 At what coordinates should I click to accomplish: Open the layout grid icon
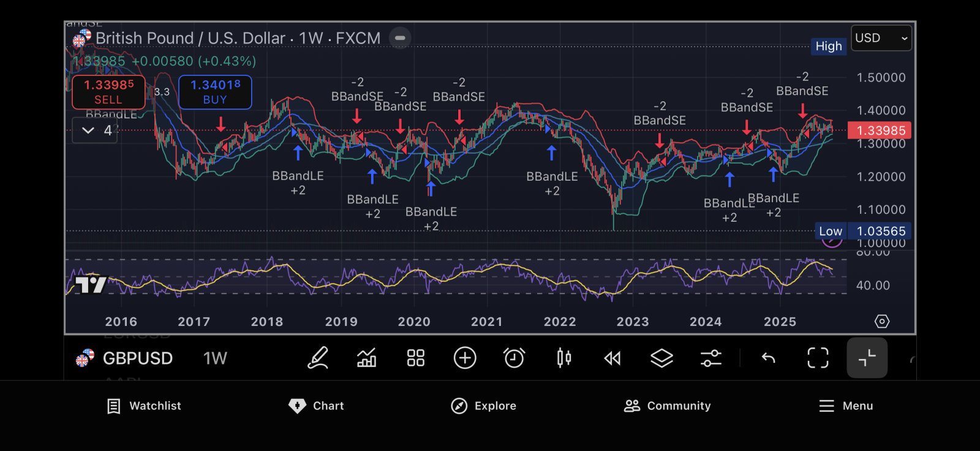coord(415,358)
